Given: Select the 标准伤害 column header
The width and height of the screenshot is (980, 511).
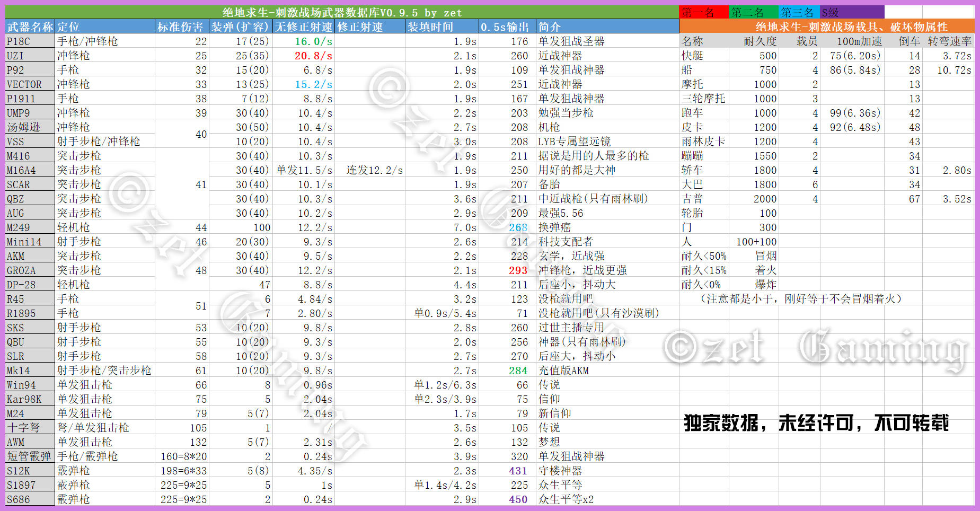Looking at the screenshot, I should coord(182,27).
